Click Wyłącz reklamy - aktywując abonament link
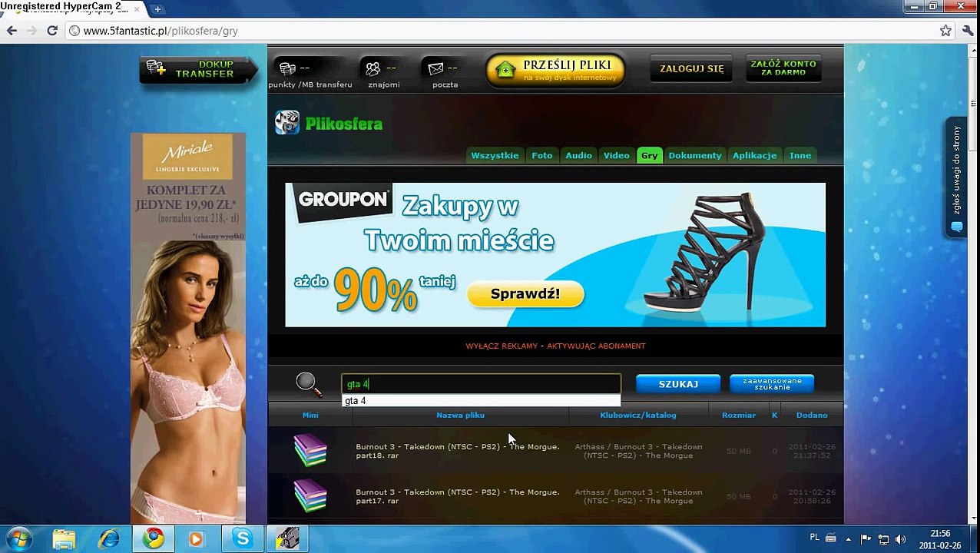The height and width of the screenshot is (553, 980). 555,346
